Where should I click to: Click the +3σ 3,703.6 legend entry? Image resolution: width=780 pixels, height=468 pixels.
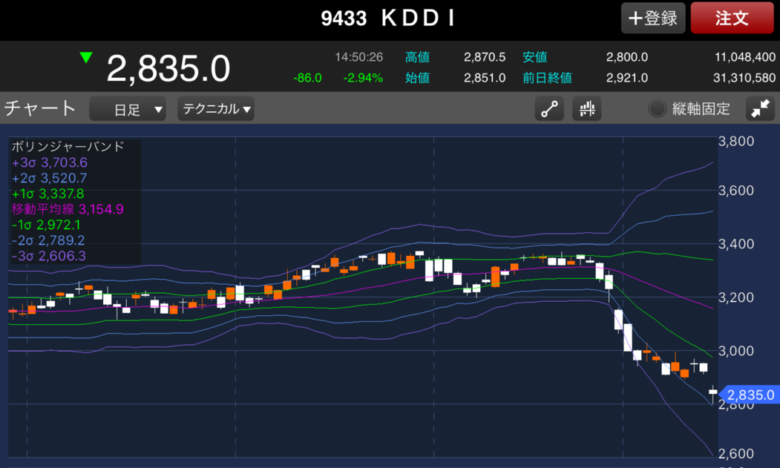pos(50,163)
